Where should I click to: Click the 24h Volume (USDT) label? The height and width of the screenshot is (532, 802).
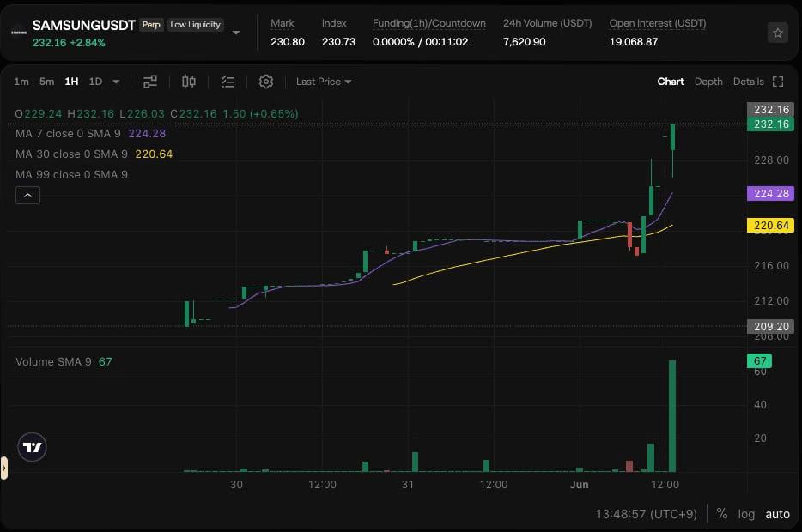(x=547, y=23)
